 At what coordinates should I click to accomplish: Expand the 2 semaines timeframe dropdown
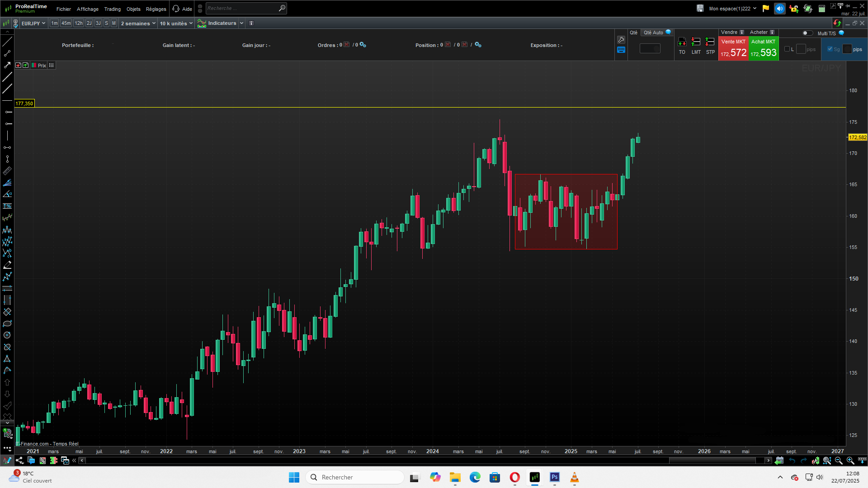click(138, 23)
